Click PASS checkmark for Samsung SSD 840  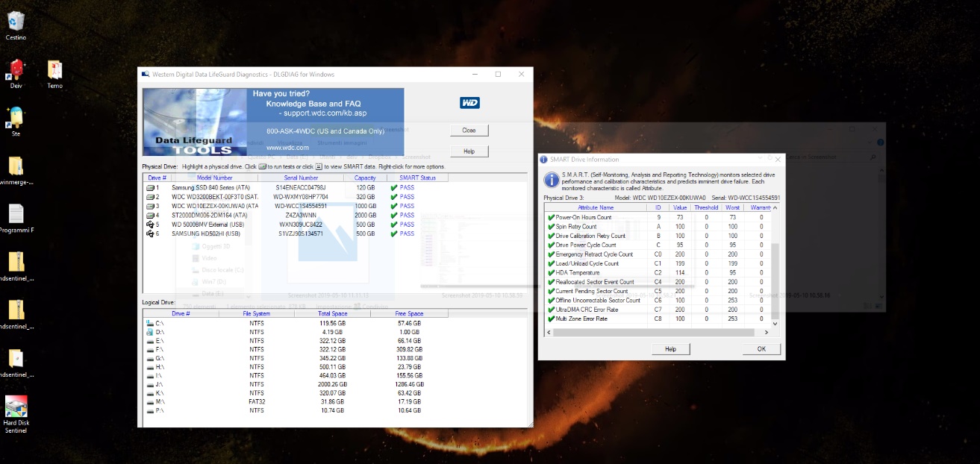click(x=393, y=187)
